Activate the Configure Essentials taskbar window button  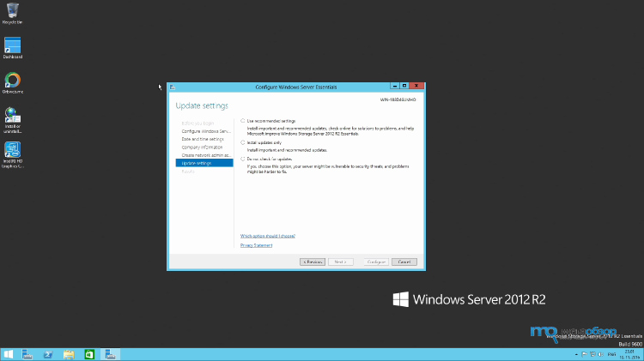[x=110, y=354]
